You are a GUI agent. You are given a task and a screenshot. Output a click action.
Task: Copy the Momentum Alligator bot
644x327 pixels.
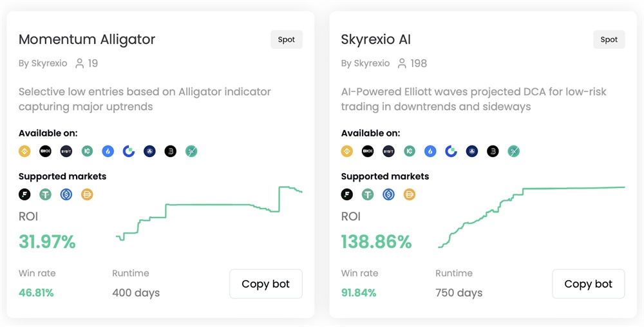pos(266,284)
